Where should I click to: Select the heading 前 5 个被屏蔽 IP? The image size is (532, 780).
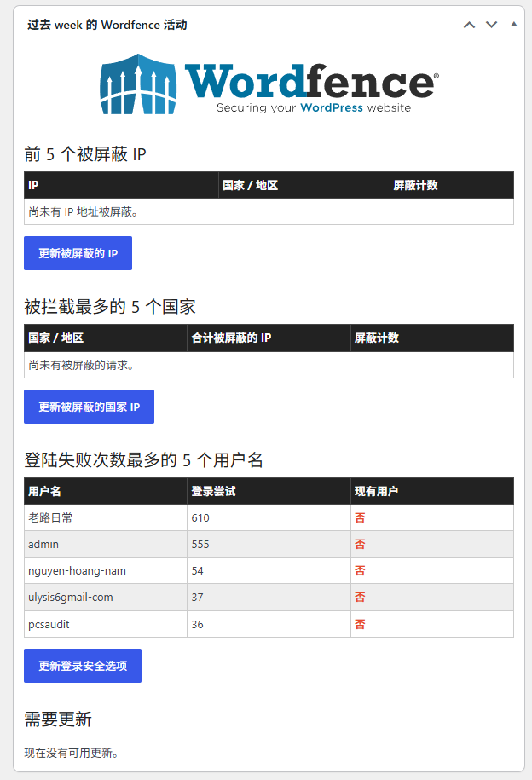click(85, 154)
